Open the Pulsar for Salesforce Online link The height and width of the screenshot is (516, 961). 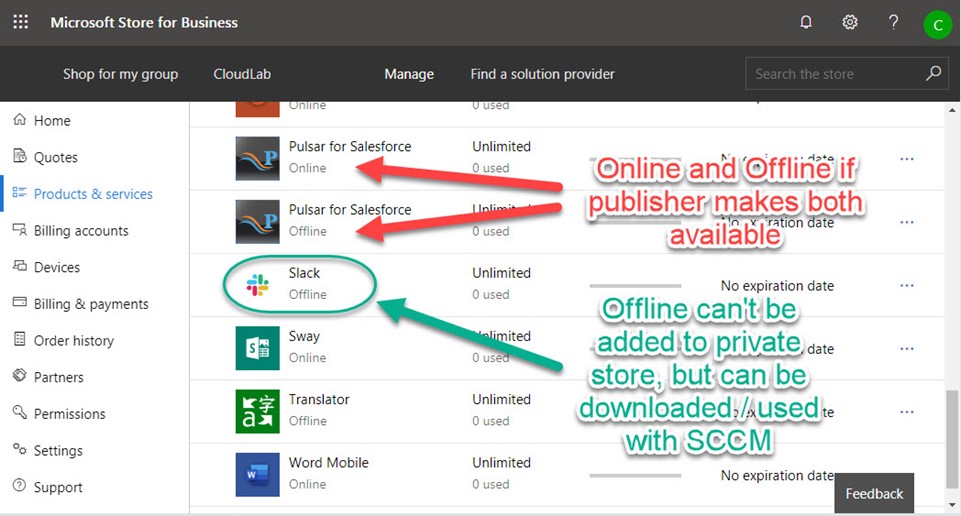[349, 147]
